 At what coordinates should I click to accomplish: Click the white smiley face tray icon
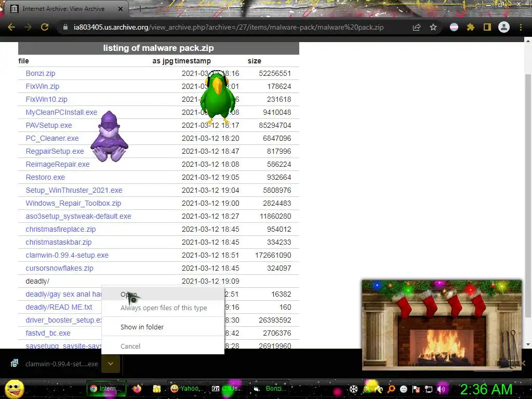click(x=403, y=389)
